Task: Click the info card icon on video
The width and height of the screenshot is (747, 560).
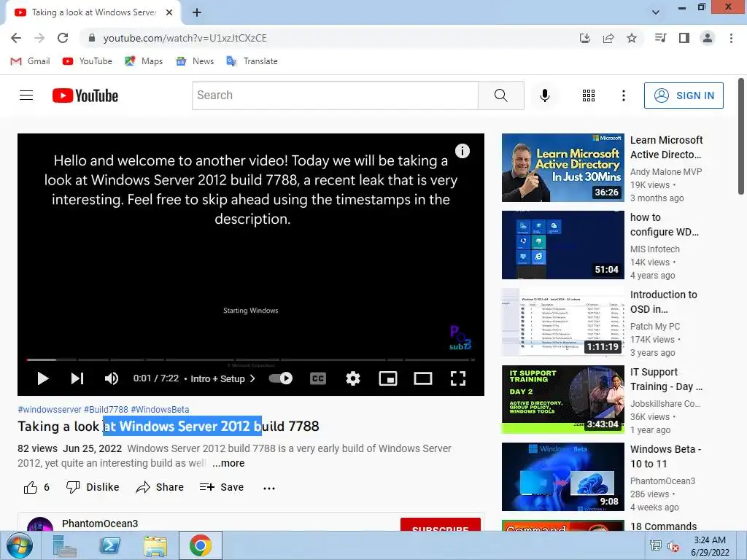Action: [x=462, y=151]
